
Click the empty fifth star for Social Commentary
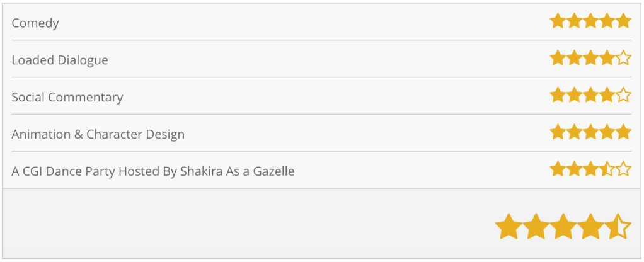click(623, 96)
